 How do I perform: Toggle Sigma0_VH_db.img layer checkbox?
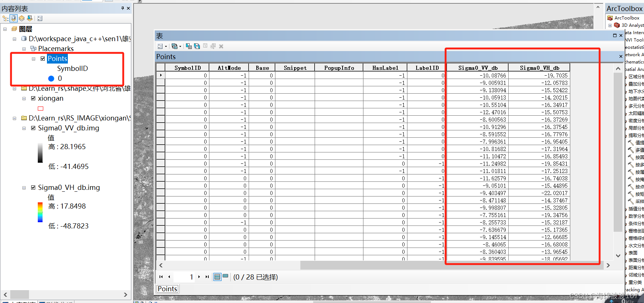tap(33, 187)
